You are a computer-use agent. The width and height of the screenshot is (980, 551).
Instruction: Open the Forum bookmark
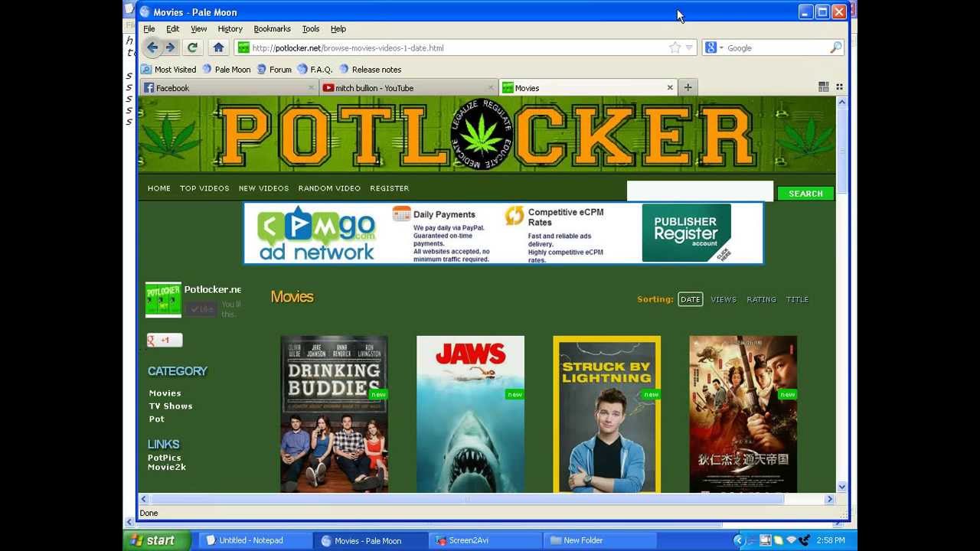[x=274, y=69]
